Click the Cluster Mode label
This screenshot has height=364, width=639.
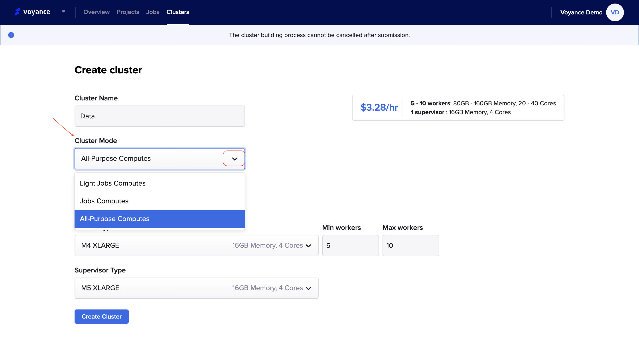[x=96, y=141]
